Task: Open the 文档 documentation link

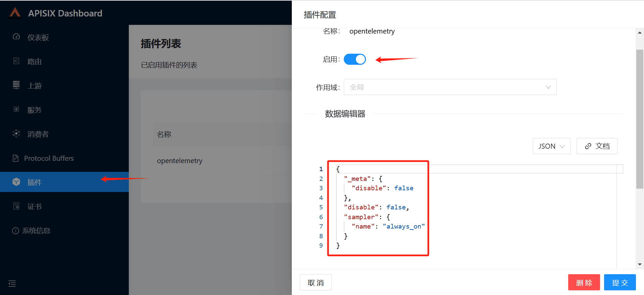Action: point(597,146)
